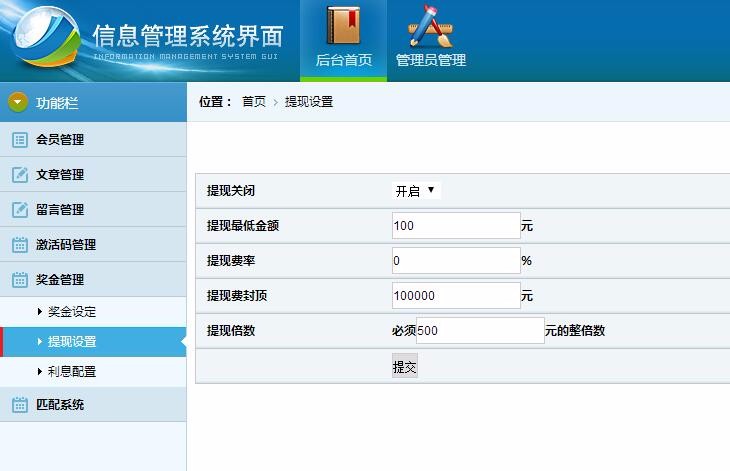Expand the 匹配系统 sidebar section
This screenshot has width=730, height=471.
[x=93, y=404]
